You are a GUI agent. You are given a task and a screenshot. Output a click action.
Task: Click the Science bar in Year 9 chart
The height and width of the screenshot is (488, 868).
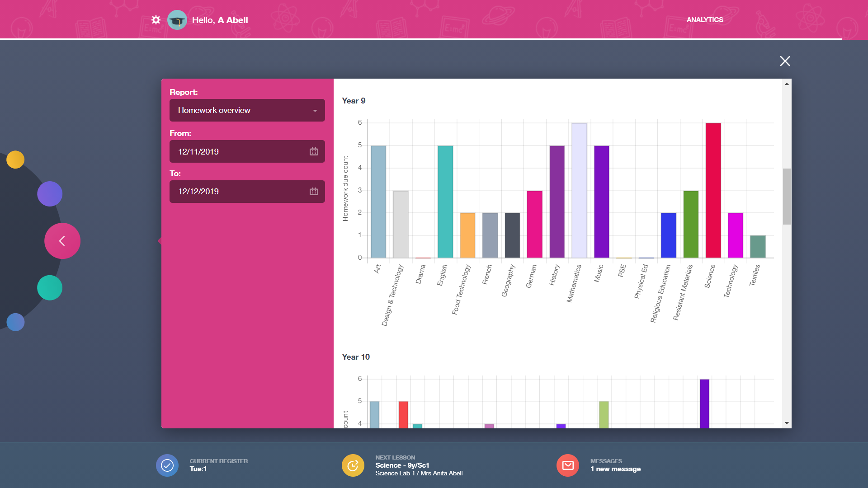point(712,190)
